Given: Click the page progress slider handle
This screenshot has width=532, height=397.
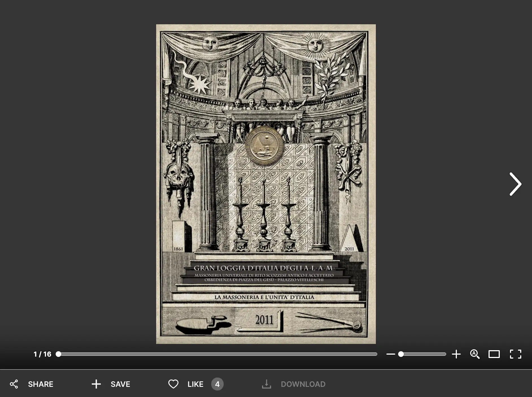Looking at the screenshot, I should [x=58, y=354].
